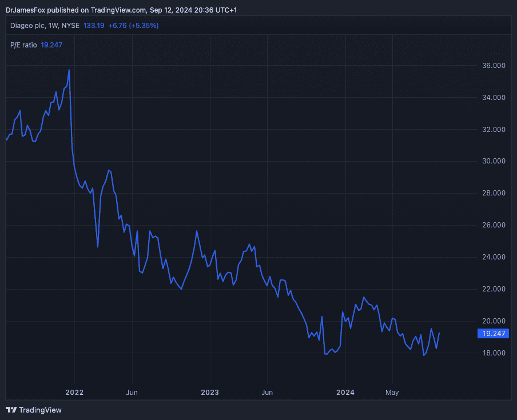The image size is (517, 420).
Task: Click the P/E ratio indicator label
Action: point(23,45)
